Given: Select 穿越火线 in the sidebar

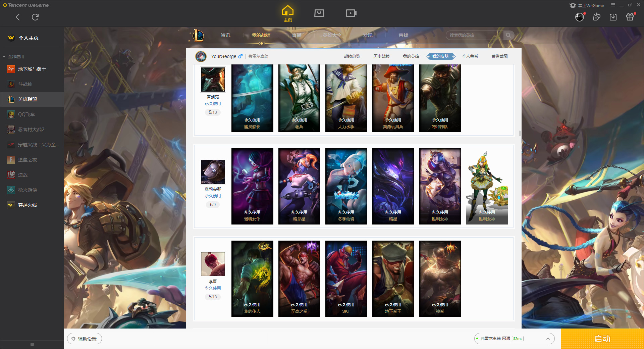Looking at the screenshot, I should click(x=32, y=205).
